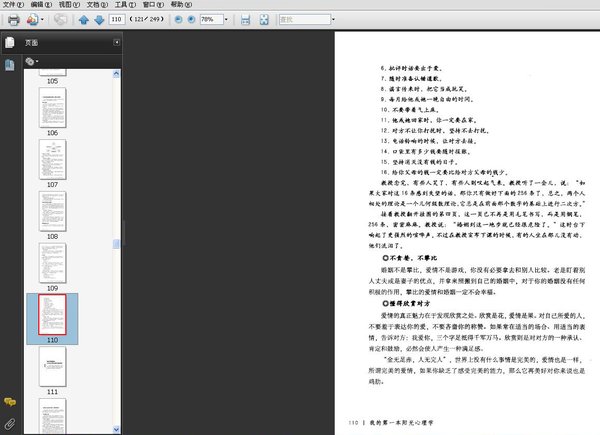Click the zoom percentage field 78%
Image resolution: width=600 pixels, height=435 pixels.
click(x=212, y=19)
